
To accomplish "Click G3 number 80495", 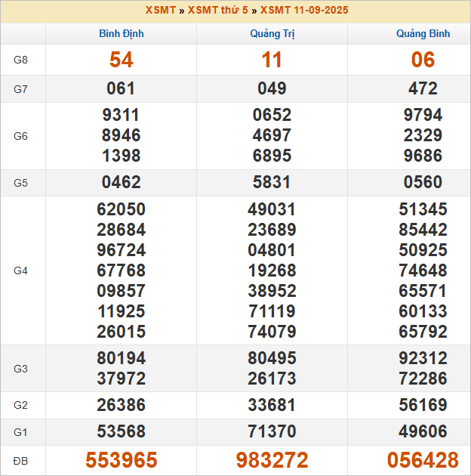I will coord(272,358).
